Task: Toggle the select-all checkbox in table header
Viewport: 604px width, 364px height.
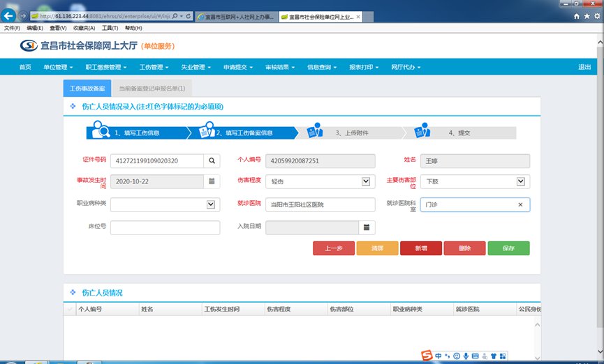Action: pos(70,309)
